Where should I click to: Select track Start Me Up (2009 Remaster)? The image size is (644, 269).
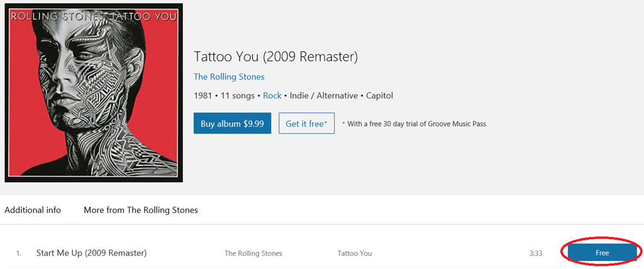pyautogui.click(x=91, y=253)
